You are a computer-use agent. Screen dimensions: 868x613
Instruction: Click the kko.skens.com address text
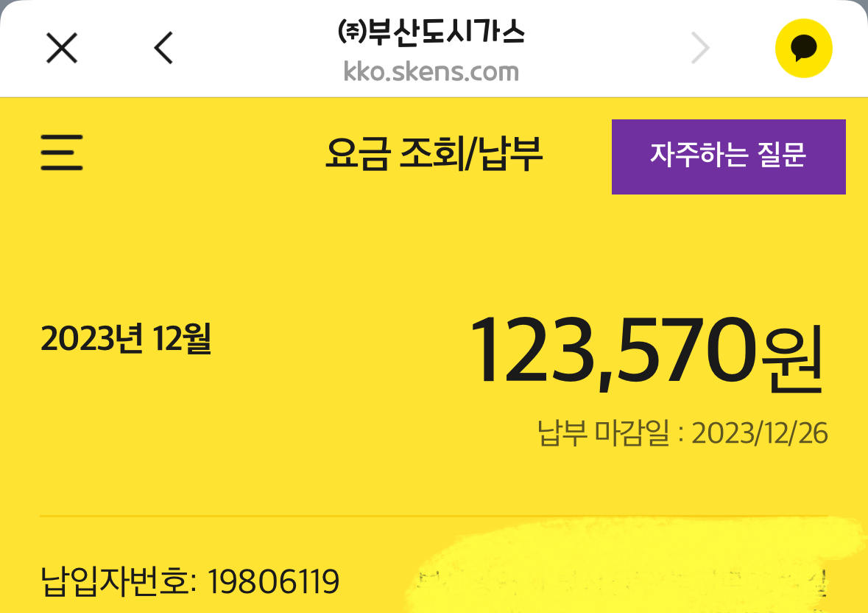point(431,72)
